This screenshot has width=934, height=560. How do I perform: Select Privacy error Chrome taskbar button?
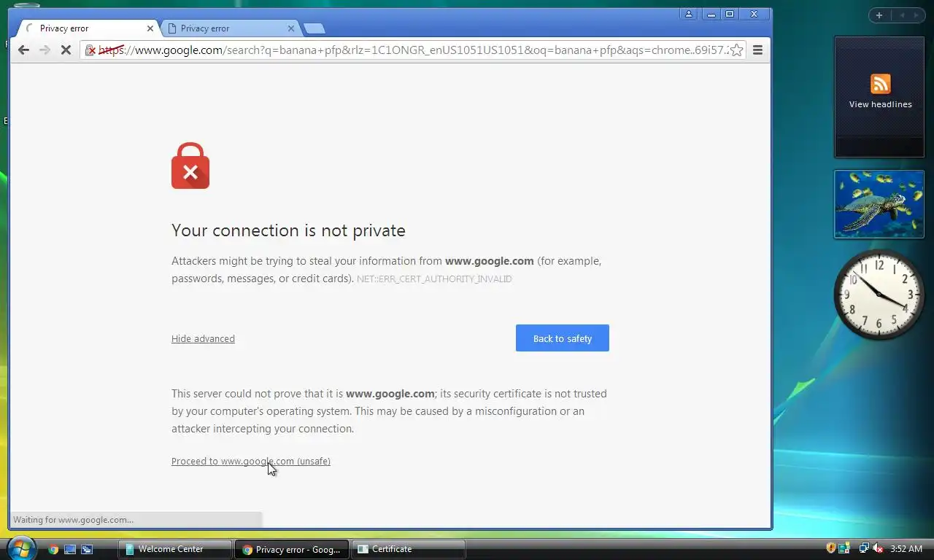[x=292, y=549]
